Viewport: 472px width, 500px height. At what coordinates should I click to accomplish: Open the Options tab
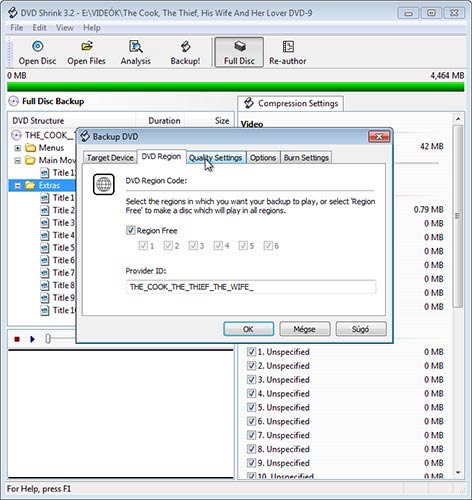pyautogui.click(x=263, y=157)
